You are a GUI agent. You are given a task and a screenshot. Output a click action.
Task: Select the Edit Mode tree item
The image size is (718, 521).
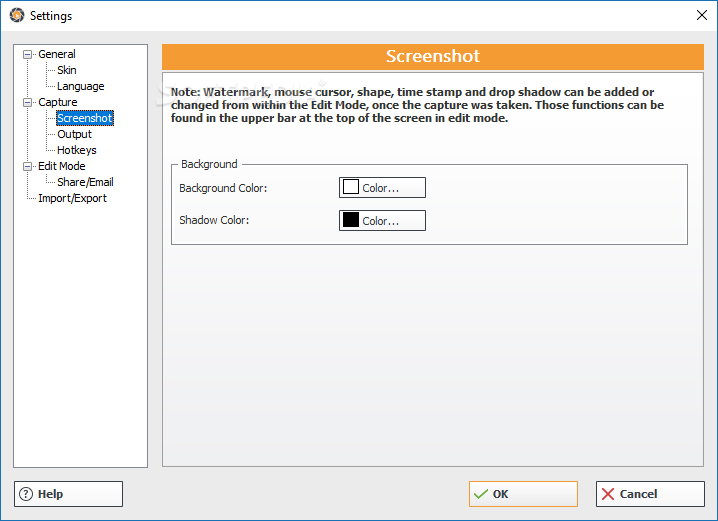(x=62, y=166)
